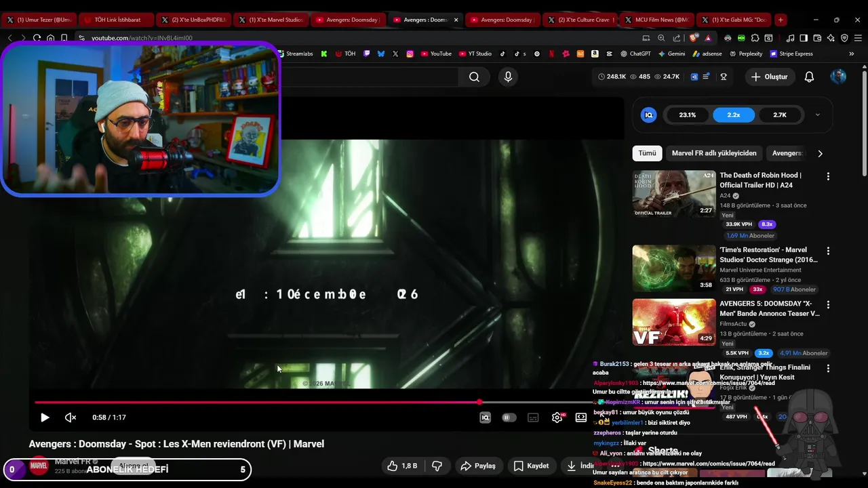Filter by Marvel FR adlı yükleyiciden
Viewport: 868px width, 488px height.
(x=714, y=153)
